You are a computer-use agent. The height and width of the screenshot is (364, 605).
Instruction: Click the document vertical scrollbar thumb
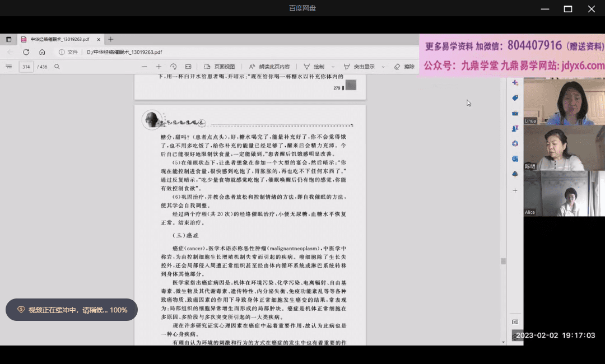(x=503, y=261)
